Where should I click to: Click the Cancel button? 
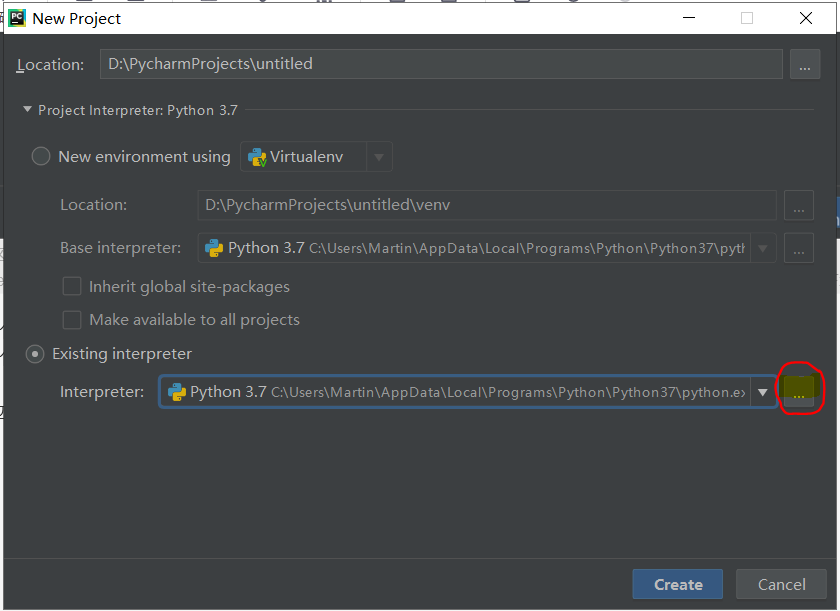coord(781,584)
